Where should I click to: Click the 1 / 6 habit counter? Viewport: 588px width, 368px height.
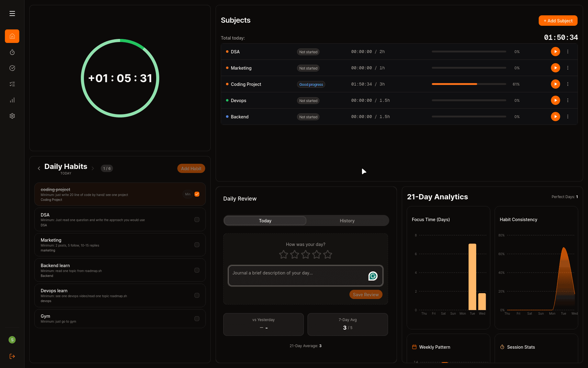[107, 168]
